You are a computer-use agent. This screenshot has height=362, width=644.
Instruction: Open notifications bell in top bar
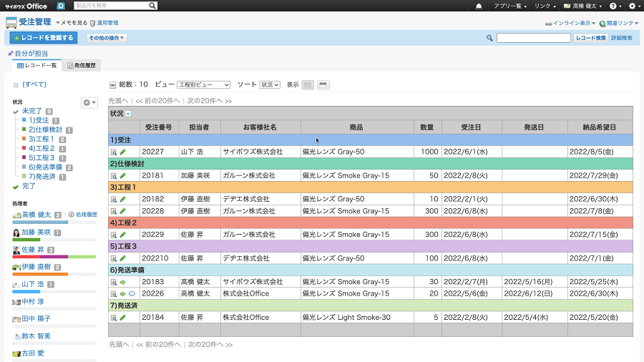tap(479, 6)
